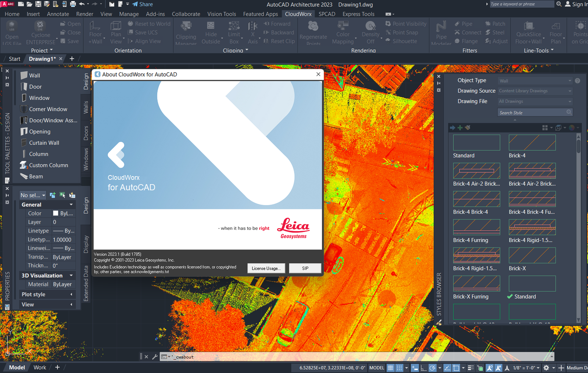
Task: Switch to the SPCAD ribbon tab
Action: (327, 14)
